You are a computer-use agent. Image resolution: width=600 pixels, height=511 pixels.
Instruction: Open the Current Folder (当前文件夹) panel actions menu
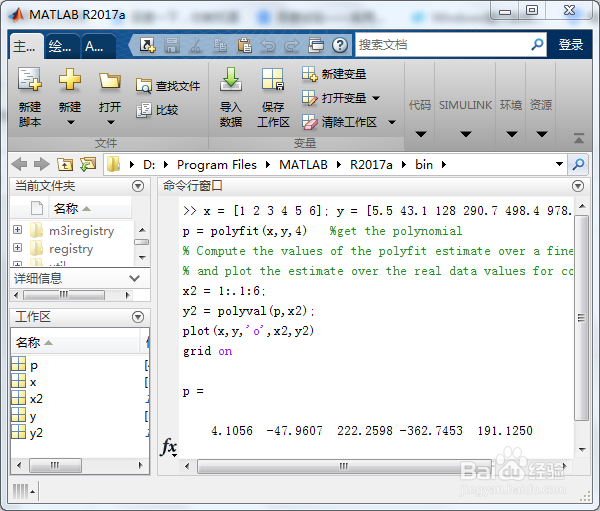[138, 186]
